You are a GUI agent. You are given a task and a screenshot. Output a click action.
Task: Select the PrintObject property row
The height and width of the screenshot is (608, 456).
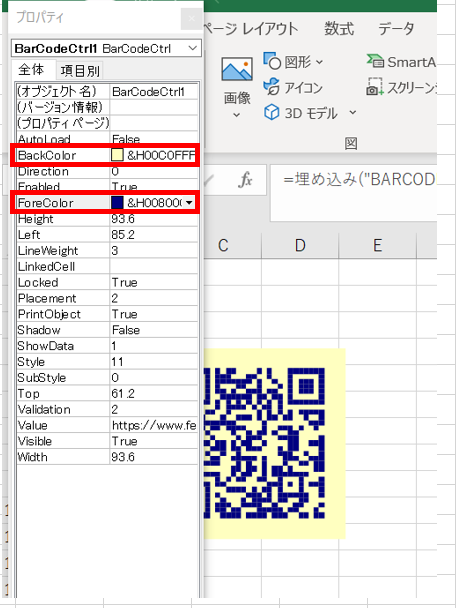tap(107, 314)
